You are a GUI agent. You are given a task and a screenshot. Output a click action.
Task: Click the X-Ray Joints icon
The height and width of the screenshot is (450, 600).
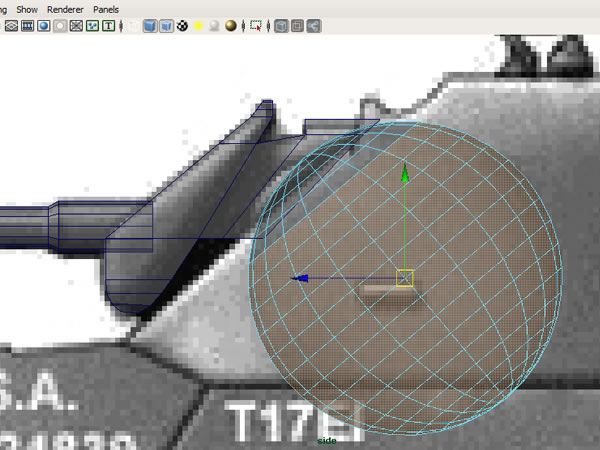313,26
